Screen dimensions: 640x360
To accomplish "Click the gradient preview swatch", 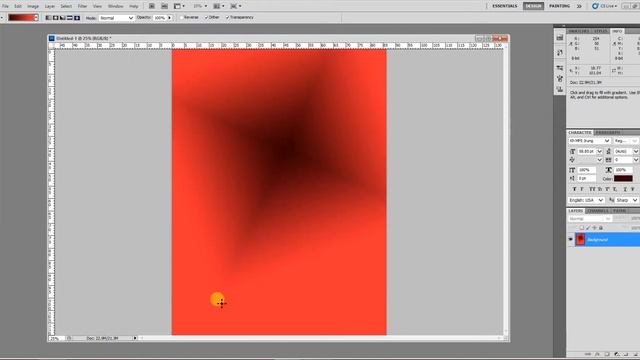I will [22, 18].
